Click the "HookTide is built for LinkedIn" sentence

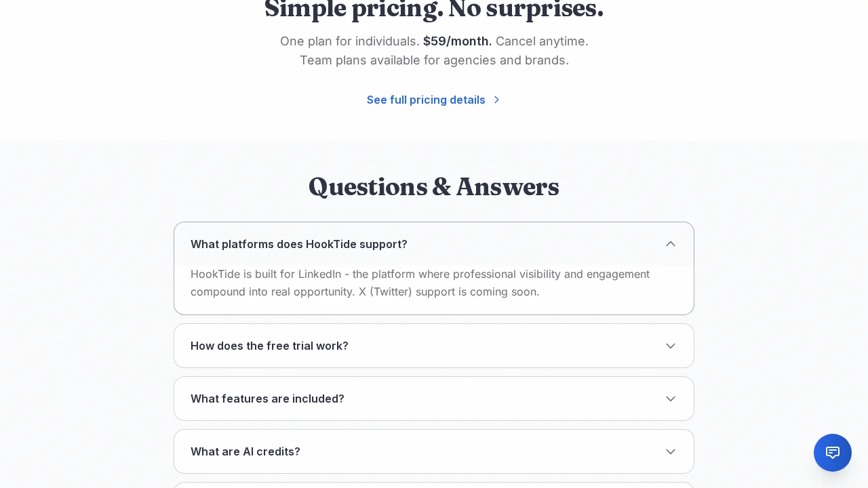266,274
